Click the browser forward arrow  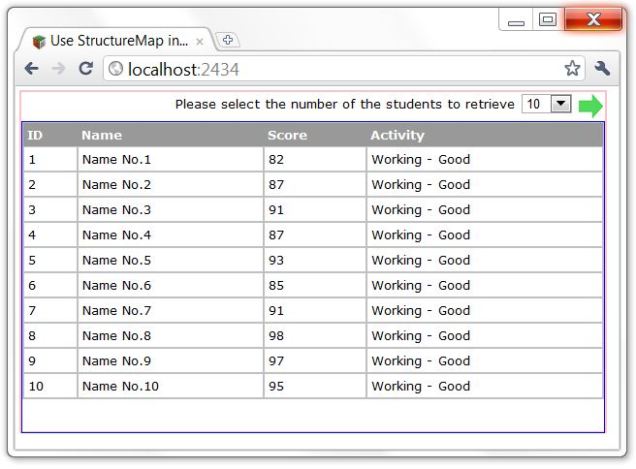[x=58, y=69]
